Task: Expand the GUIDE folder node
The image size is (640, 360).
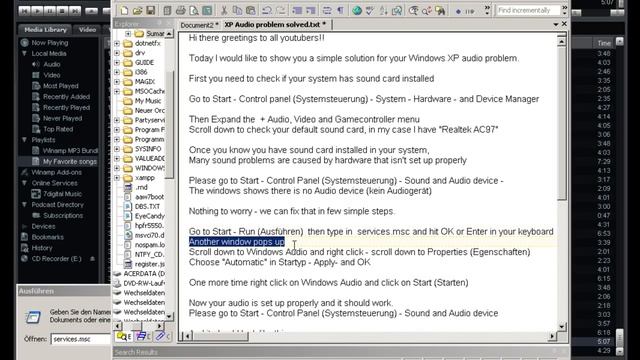Action: point(117,62)
